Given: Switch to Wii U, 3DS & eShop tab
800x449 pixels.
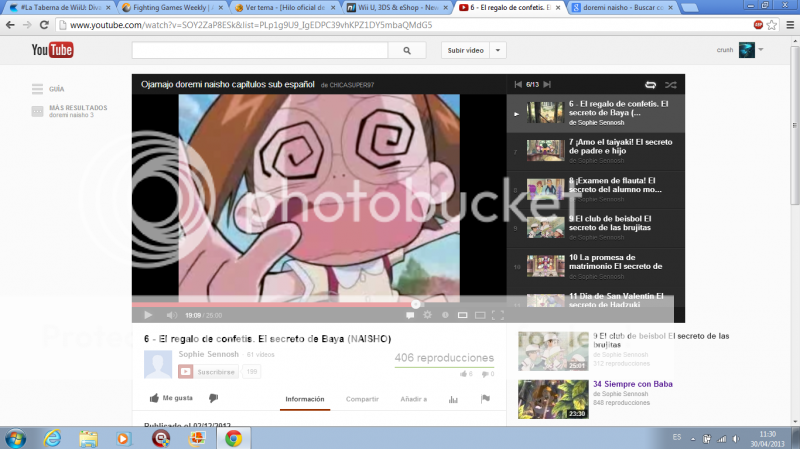Looking at the screenshot, I should [x=397, y=8].
